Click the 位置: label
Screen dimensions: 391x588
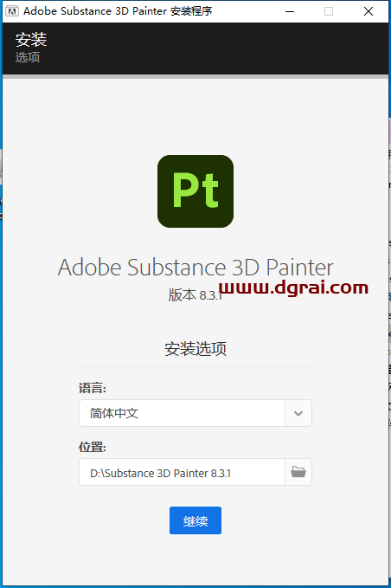[x=93, y=447]
